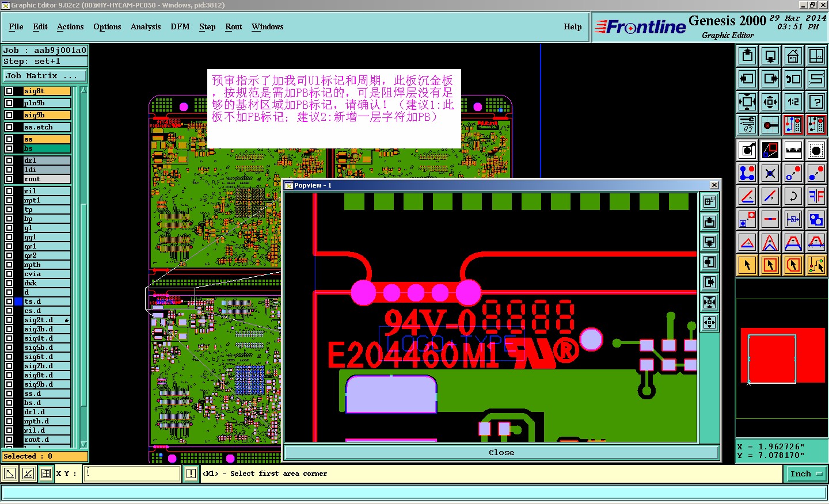The width and height of the screenshot is (829, 504).
Task: Toggle display box for layer rout
Action: [9, 179]
